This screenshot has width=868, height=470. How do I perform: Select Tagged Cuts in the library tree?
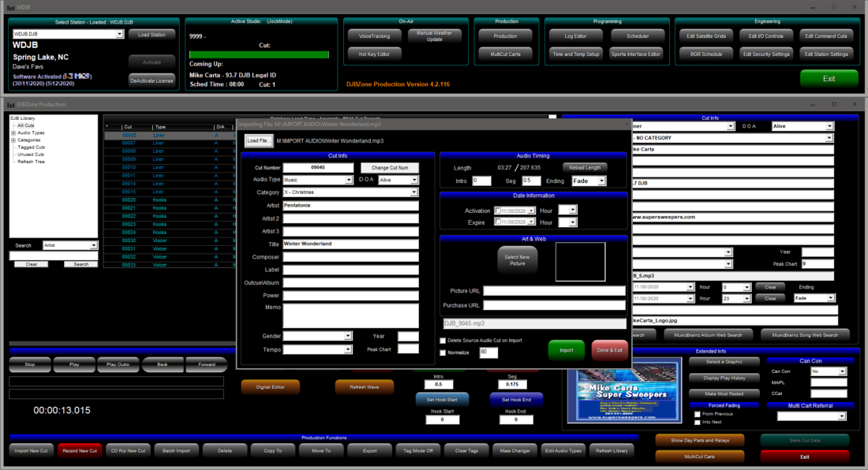click(x=31, y=147)
